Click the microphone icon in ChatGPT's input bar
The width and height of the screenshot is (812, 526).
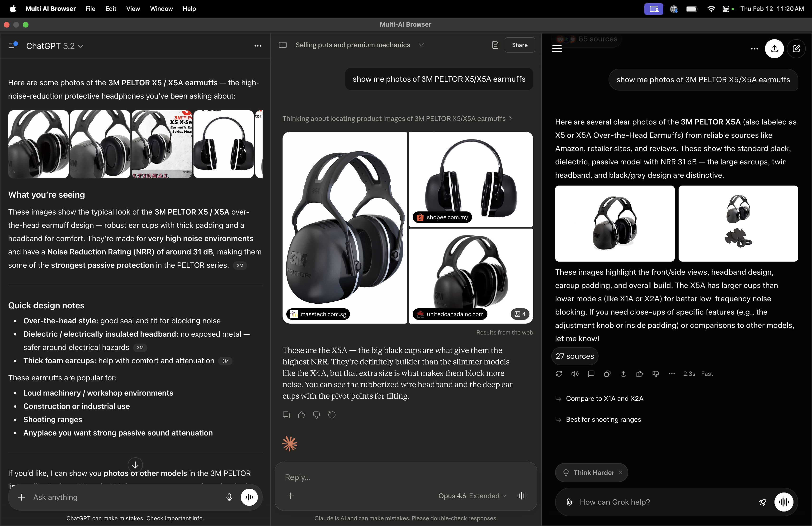(x=229, y=497)
